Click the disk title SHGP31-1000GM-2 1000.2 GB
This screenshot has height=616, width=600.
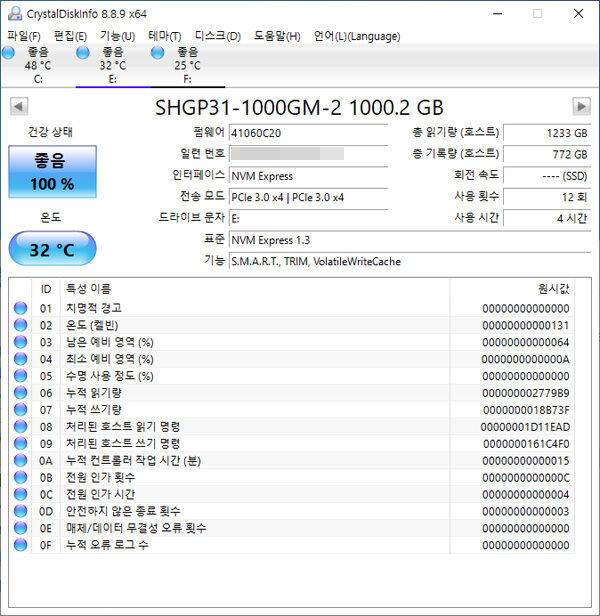pos(299,107)
